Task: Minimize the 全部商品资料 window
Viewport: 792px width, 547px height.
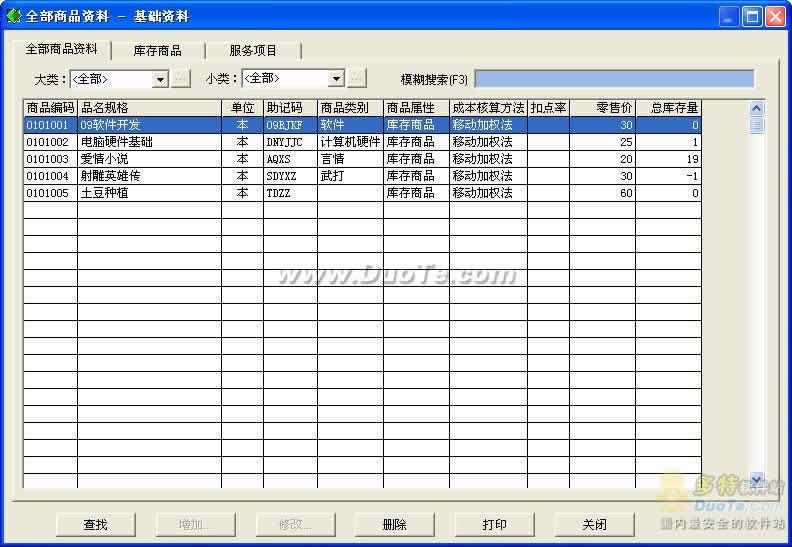Action: click(729, 16)
